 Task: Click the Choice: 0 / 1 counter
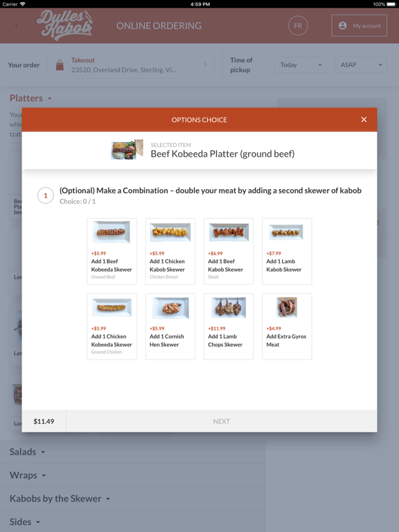click(x=78, y=201)
